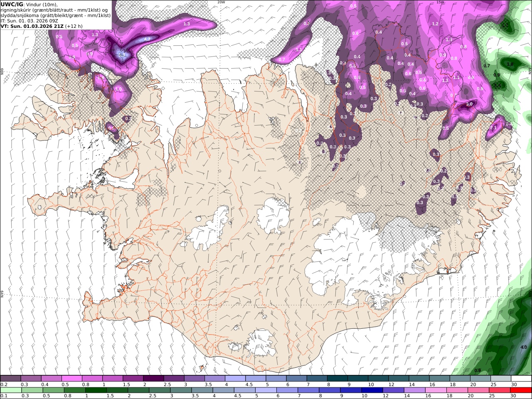Select the dark mauve swatch above upper label 0.2

10,378
